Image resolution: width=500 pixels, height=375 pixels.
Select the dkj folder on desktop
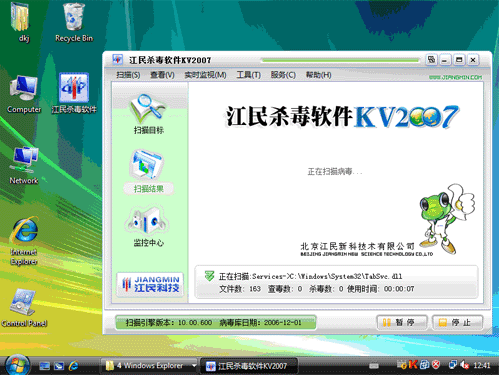tap(22, 22)
